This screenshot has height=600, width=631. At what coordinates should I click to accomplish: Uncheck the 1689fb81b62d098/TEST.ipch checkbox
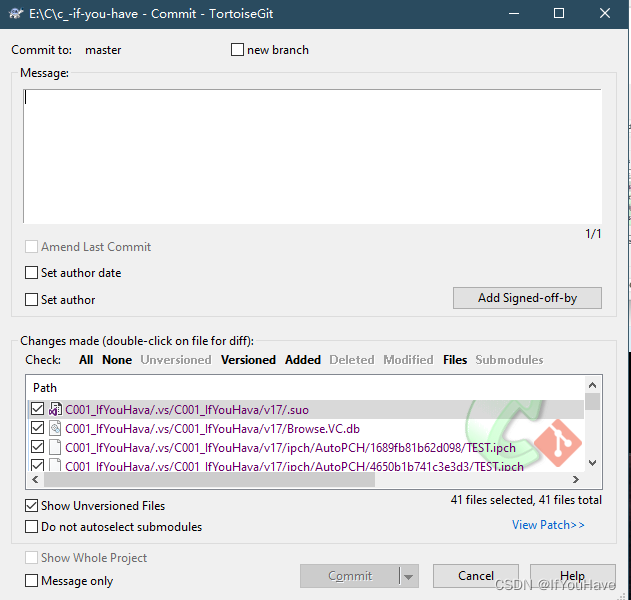pyautogui.click(x=37, y=447)
